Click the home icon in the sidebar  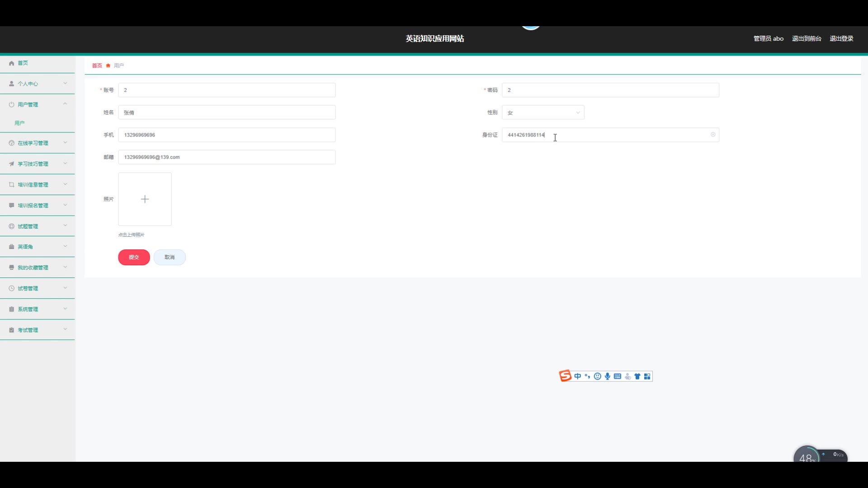coord(12,63)
